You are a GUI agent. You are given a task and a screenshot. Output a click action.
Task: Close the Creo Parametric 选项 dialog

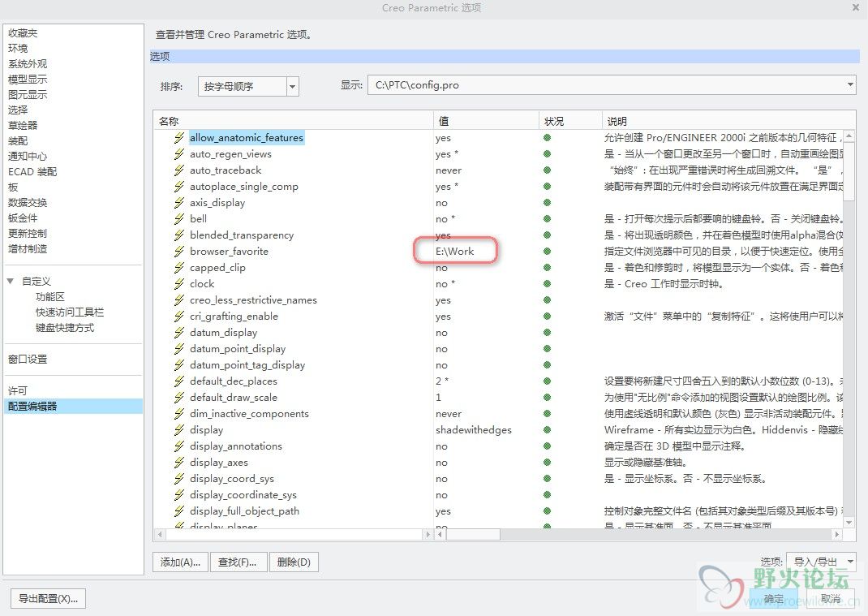click(x=856, y=8)
